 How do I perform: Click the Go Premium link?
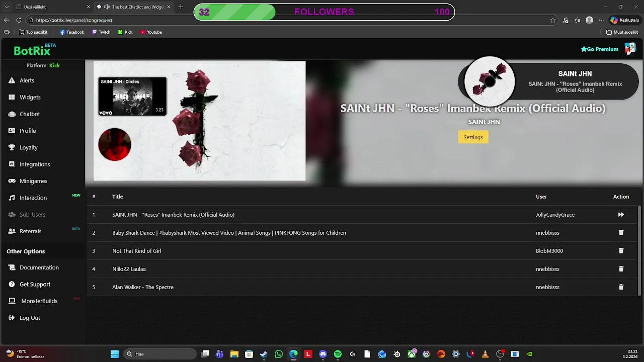pyautogui.click(x=599, y=49)
